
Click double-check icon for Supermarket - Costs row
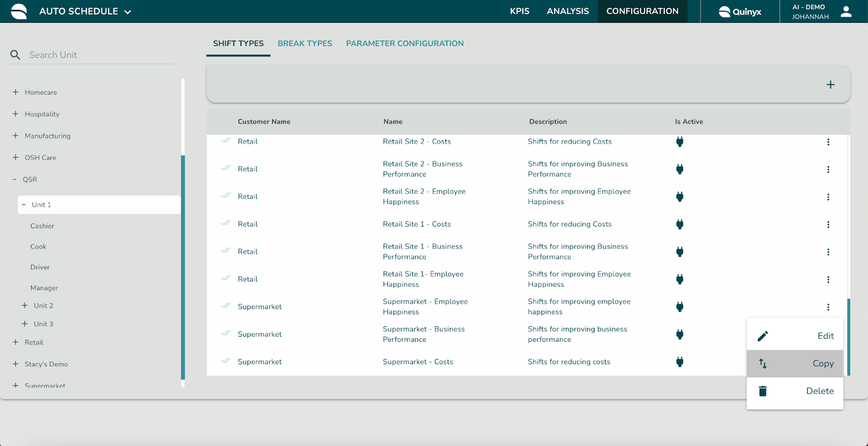click(x=226, y=360)
